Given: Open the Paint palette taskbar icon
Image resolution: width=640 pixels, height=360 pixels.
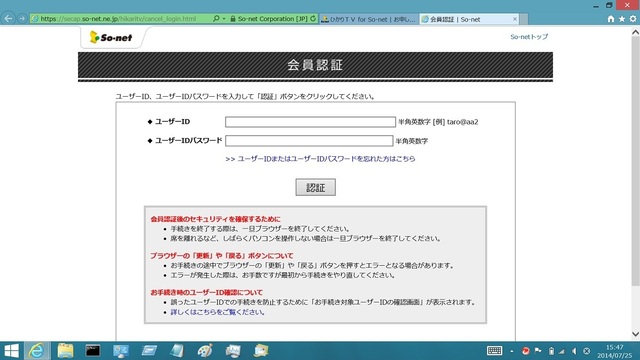Looking at the screenshot, I should 205,351.
